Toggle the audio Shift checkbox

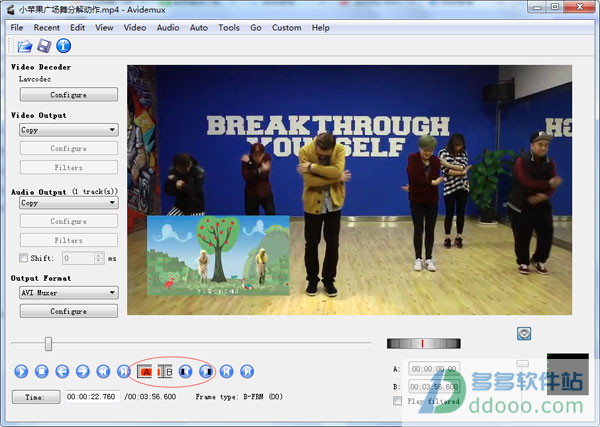click(x=24, y=258)
